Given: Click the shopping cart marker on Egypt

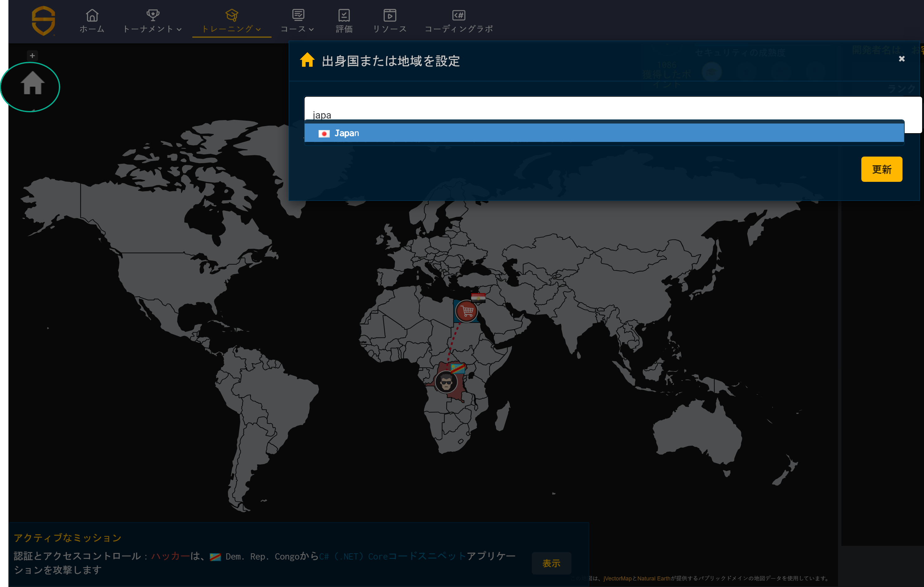Looking at the screenshot, I should point(467,311).
